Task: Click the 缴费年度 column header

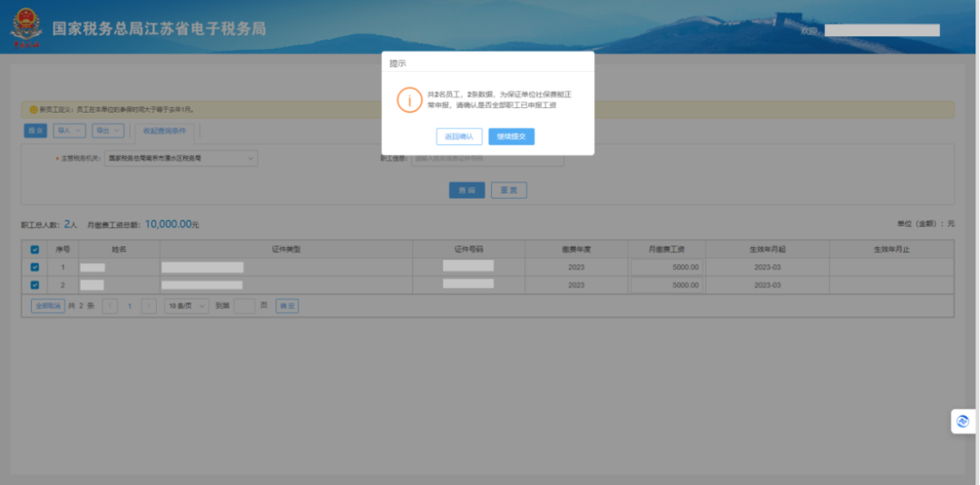Action: coord(576,249)
